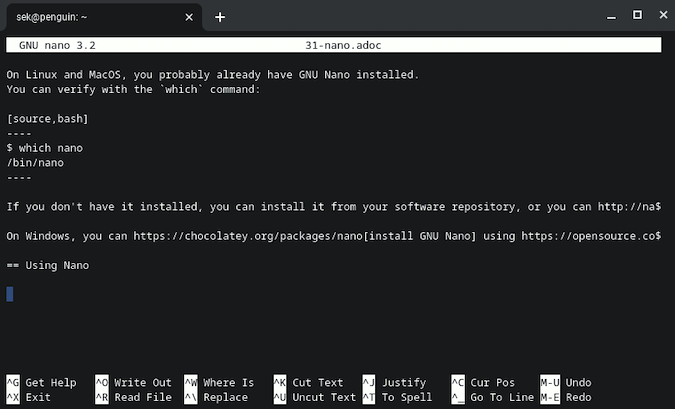Screen dimensions: 675x409
Task: Click the To Spell shortcut label
Action: pos(406,397)
